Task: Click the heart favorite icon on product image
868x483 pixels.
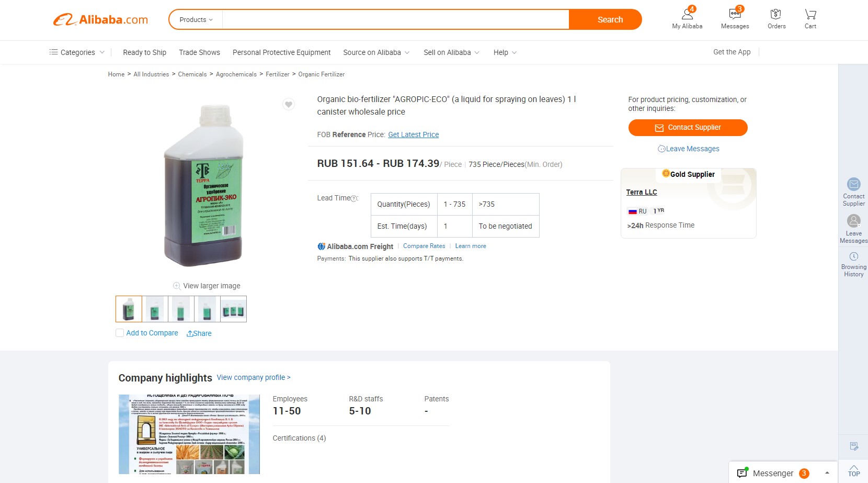Action: click(x=289, y=104)
